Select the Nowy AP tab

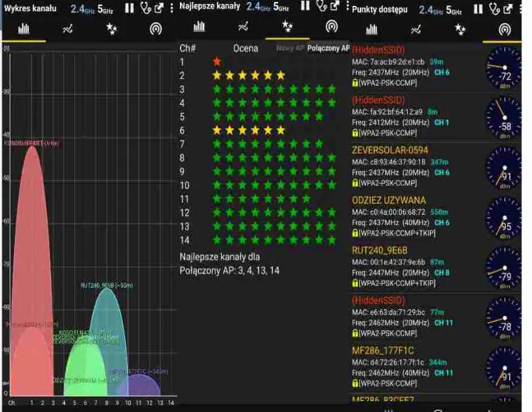point(289,48)
